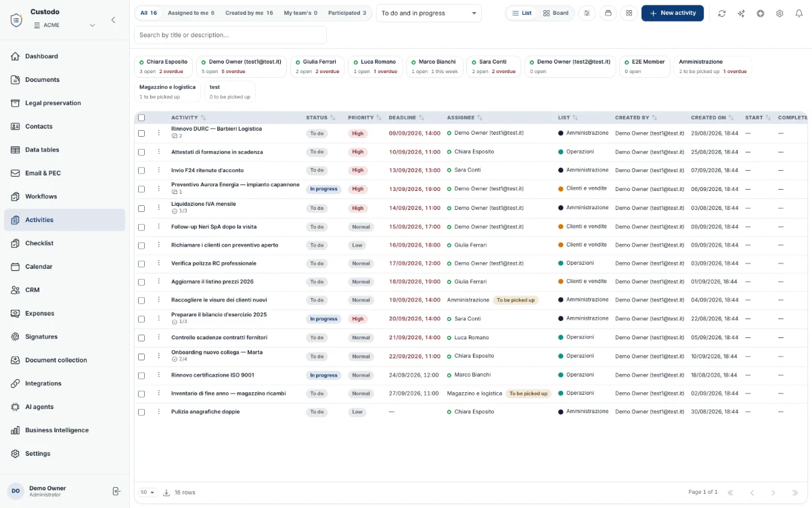This screenshot has height=508, width=812.
Task: Show the 'Participated' activities tab
Action: pyautogui.click(x=347, y=13)
